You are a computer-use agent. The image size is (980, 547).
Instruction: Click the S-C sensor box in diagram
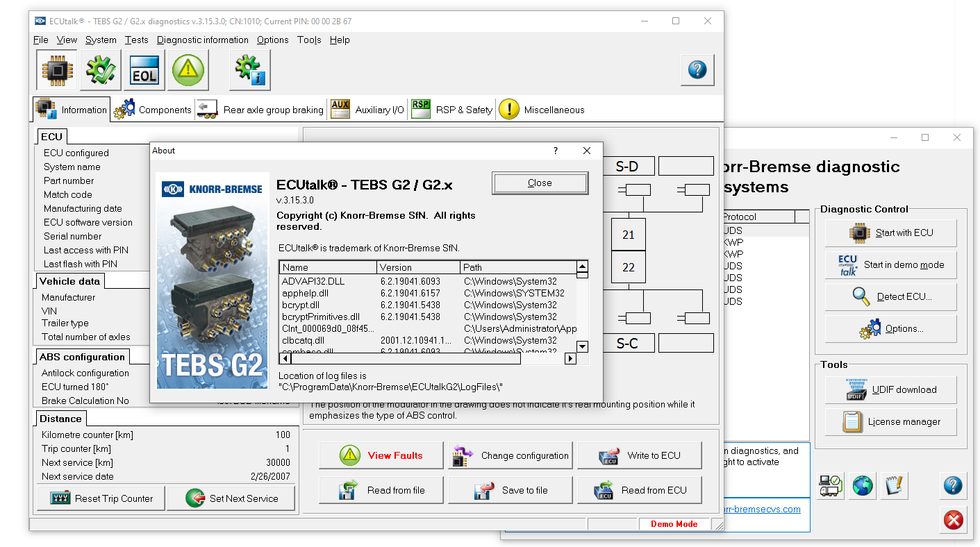[627, 343]
